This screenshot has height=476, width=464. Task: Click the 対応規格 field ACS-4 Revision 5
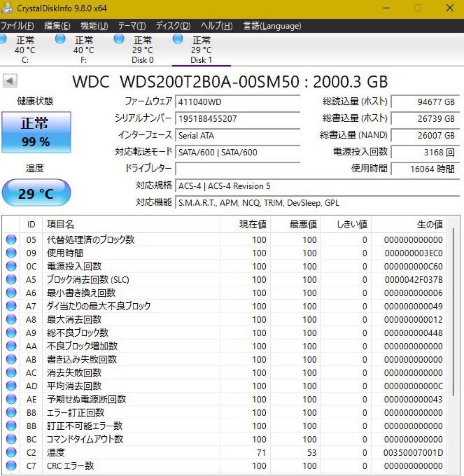(x=317, y=186)
